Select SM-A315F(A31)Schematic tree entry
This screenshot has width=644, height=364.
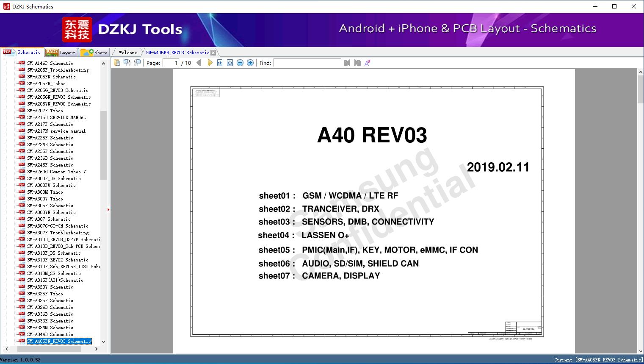click(55, 280)
